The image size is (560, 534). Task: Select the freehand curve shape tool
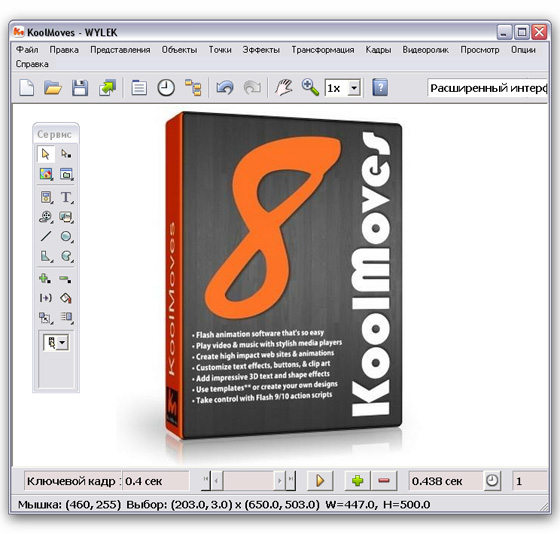pos(66,256)
